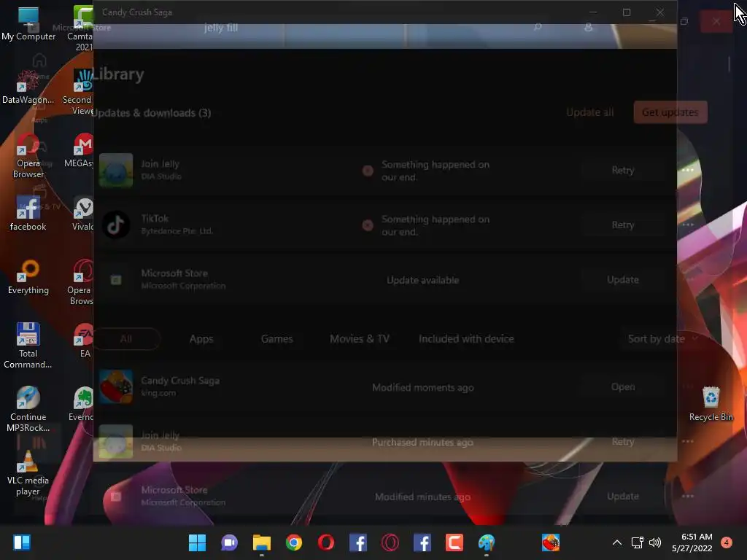
Task: Open more options for Join Jelly update row
Action: click(x=688, y=170)
